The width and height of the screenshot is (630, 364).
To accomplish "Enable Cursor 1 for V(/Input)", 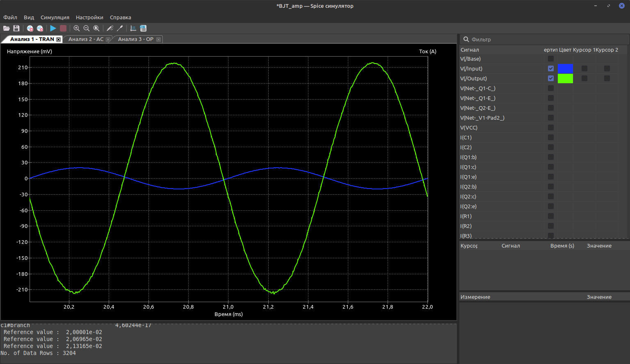I will click(584, 68).
